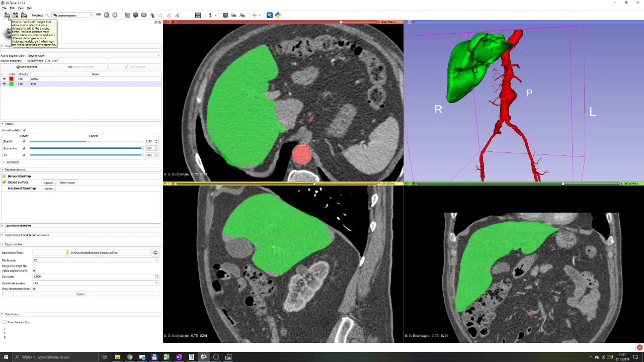The width and height of the screenshot is (644, 362).
Task: Toggle Visible segments only checkbox
Action: point(35,271)
